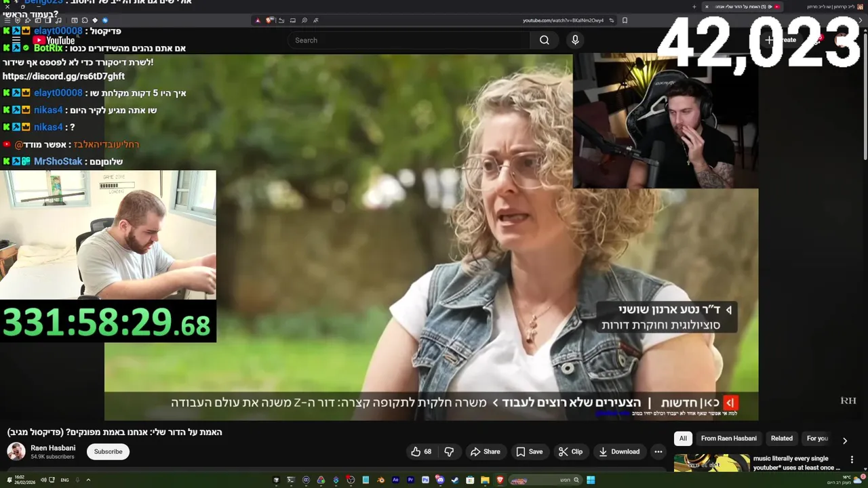
Task: Close the active YouTube browser tab
Action: pos(707,7)
